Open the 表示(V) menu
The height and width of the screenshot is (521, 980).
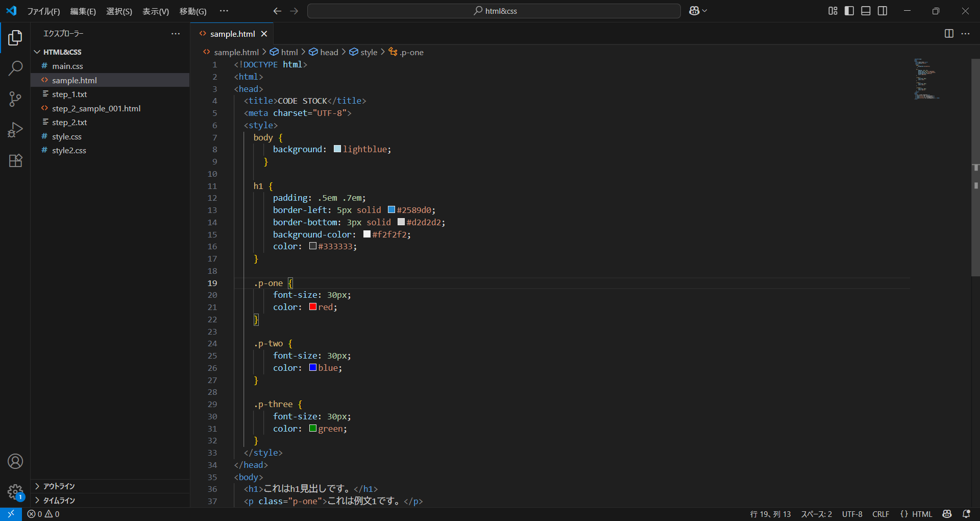click(x=155, y=11)
